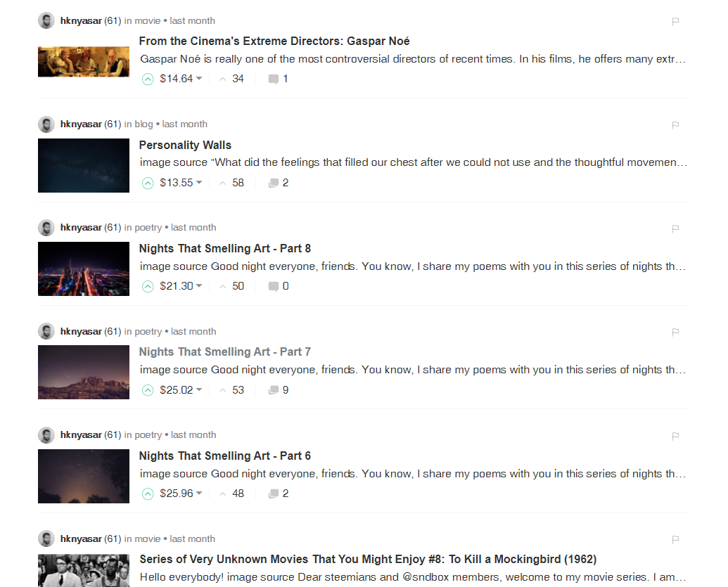
Task: Open comments on Part 8 poetry post
Action: pos(278,286)
